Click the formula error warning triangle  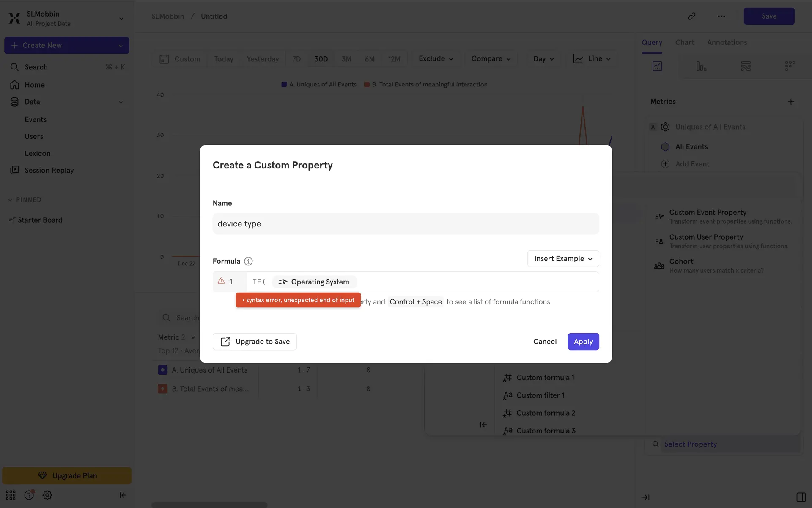click(221, 281)
